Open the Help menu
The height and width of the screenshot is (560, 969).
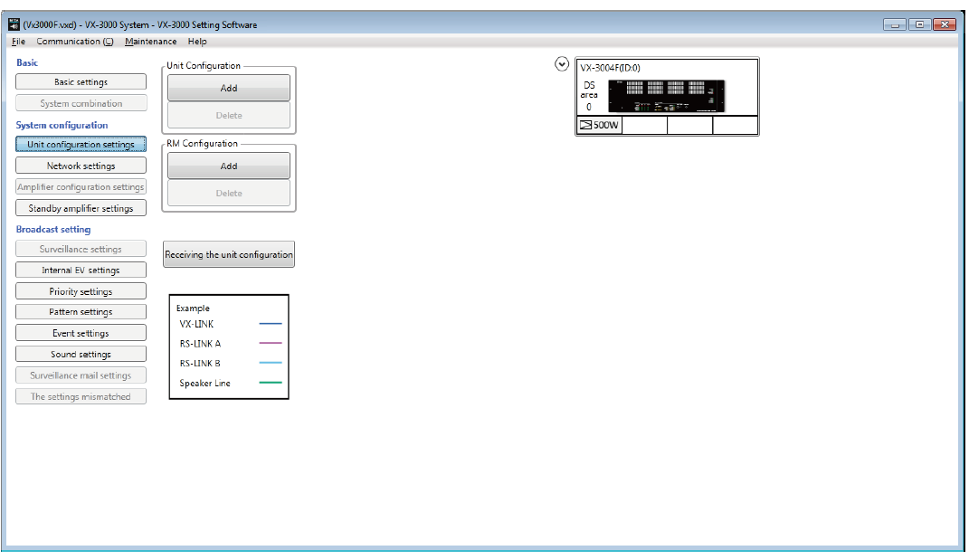tap(197, 42)
